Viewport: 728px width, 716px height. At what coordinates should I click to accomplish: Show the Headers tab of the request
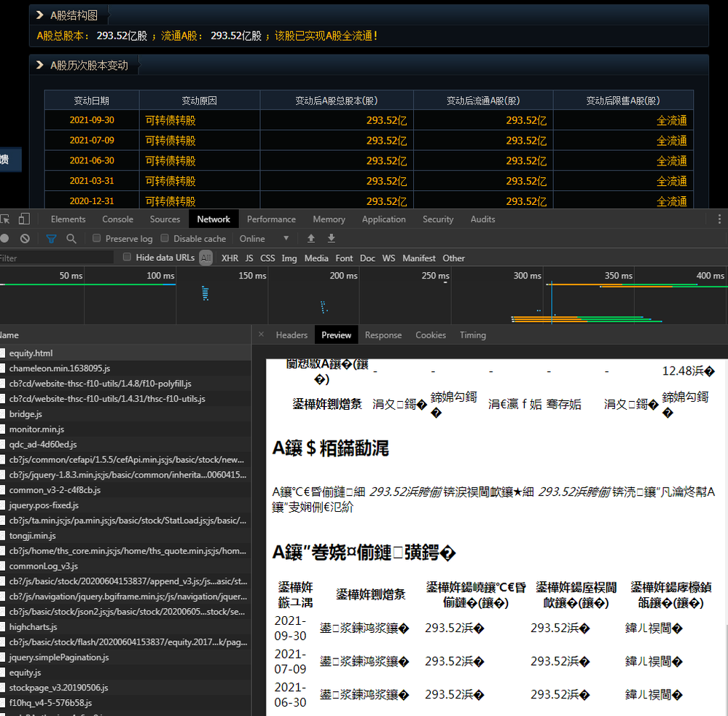(291, 335)
